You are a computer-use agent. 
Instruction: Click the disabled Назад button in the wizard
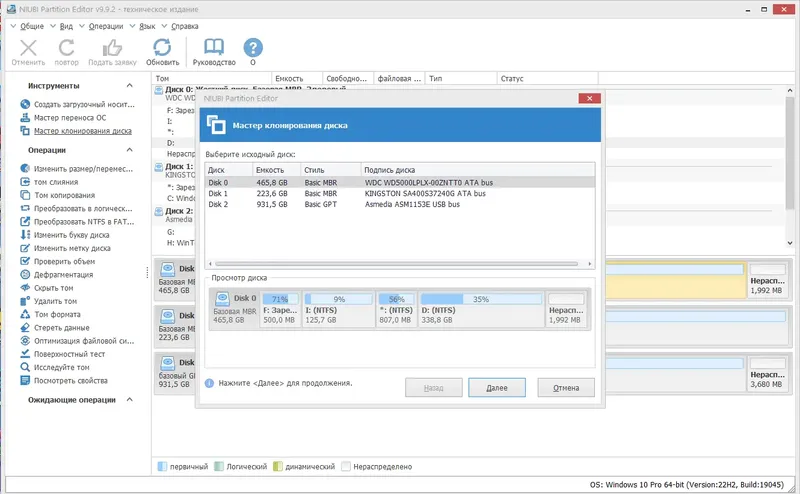click(434, 388)
